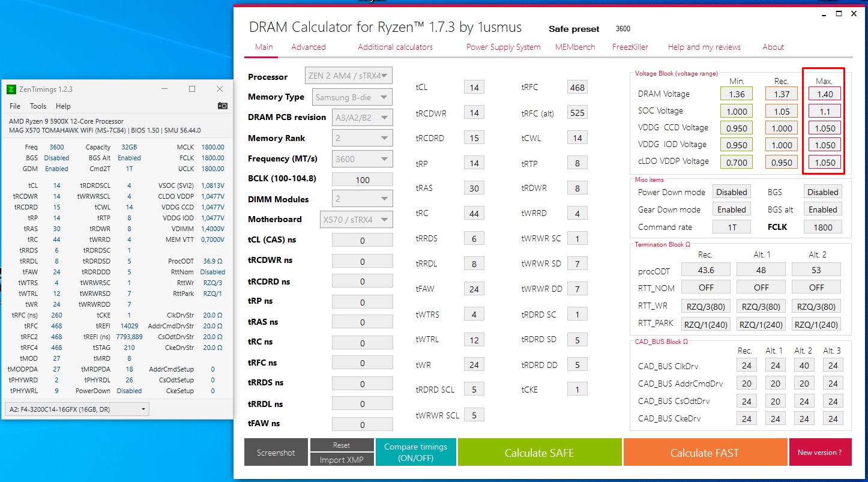
Task: Click the tRFC value 468 in DRAM Calculator
Action: click(x=577, y=88)
